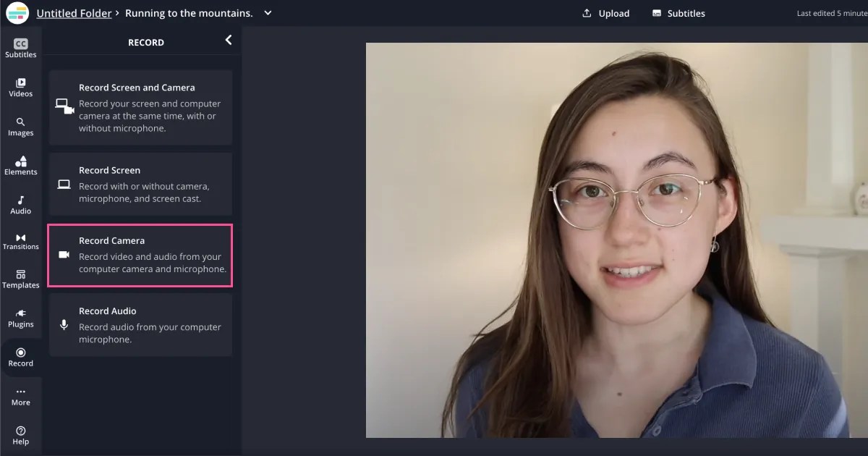Collapse the RECORD panel
This screenshot has width=868, height=456.
pos(229,40)
